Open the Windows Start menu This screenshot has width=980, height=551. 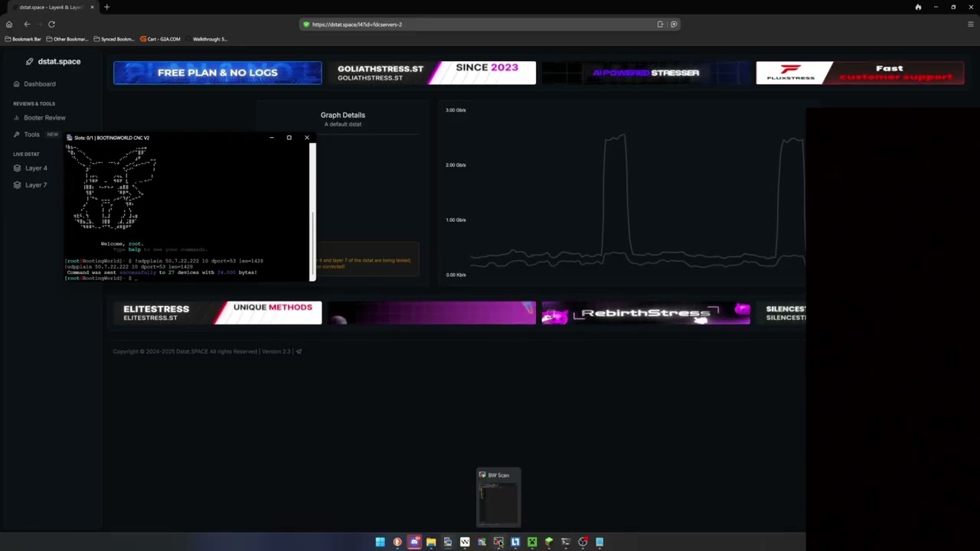[380, 542]
